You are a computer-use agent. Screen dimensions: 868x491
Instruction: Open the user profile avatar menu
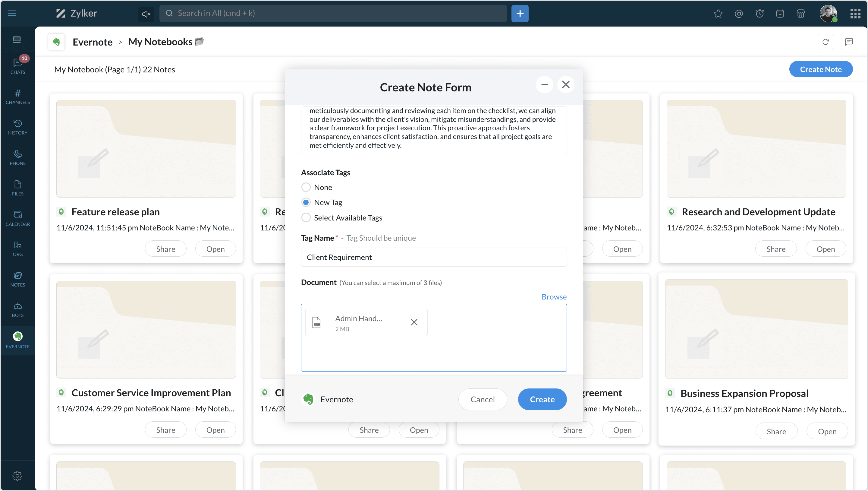coord(828,14)
